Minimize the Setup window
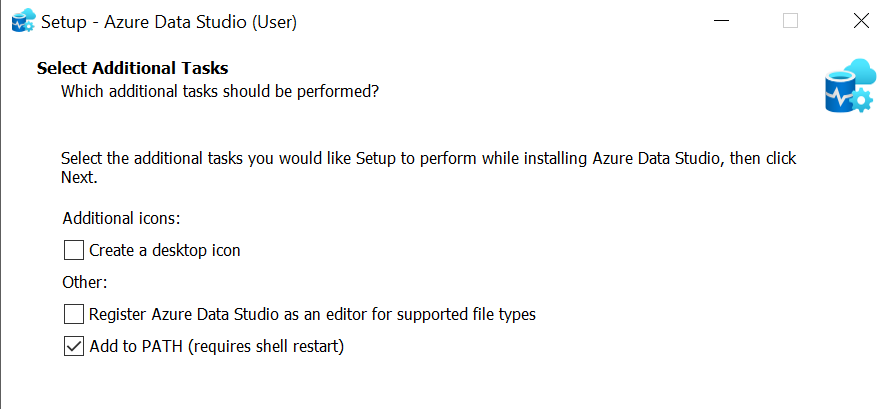This screenshot has height=409, width=892. [x=721, y=20]
